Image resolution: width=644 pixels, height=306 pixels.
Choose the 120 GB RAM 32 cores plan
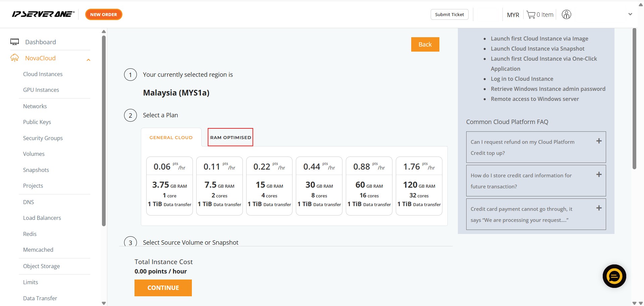click(419, 186)
